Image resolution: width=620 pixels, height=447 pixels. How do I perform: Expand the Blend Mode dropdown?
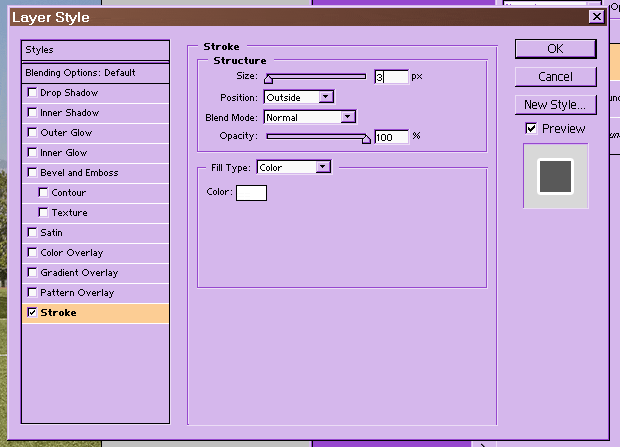[x=310, y=117]
